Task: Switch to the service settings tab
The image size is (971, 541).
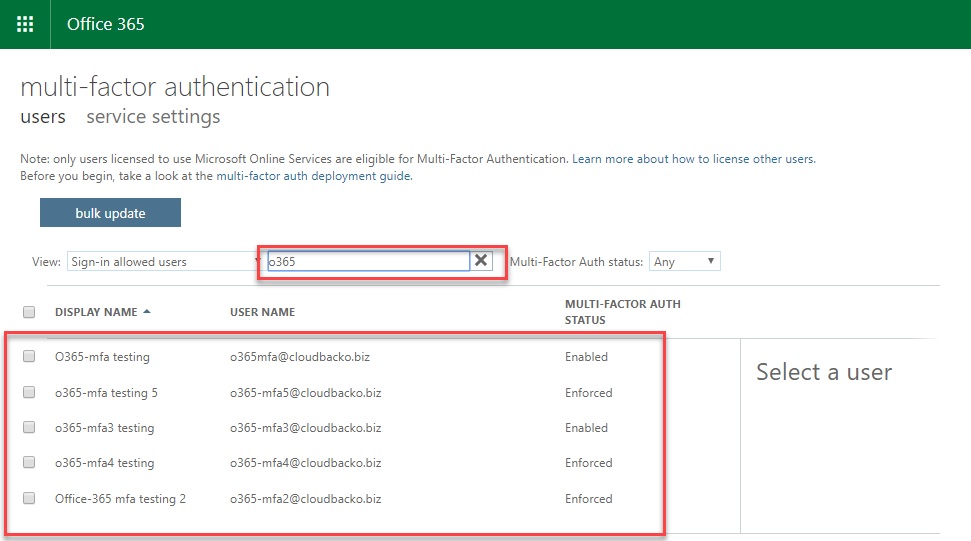Action: (x=153, y=116)
